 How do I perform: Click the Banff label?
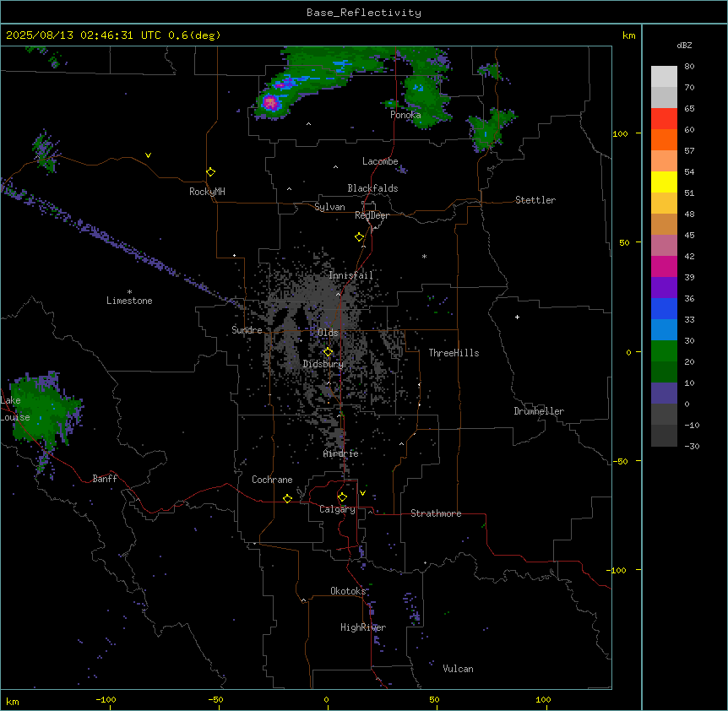click(x=105, y=479)
